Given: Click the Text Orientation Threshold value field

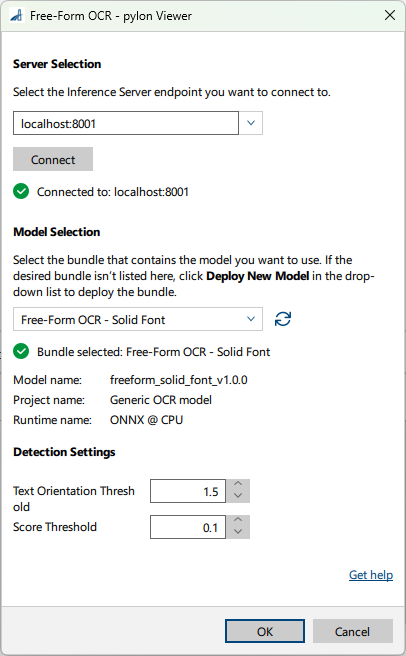Looking at the screenshot, I should 188,491.
